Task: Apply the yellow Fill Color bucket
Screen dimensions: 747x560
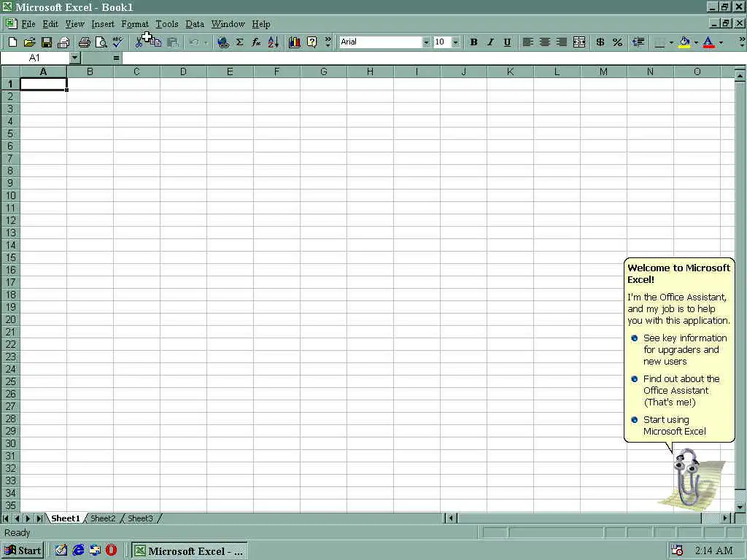Action: point(684,42)
